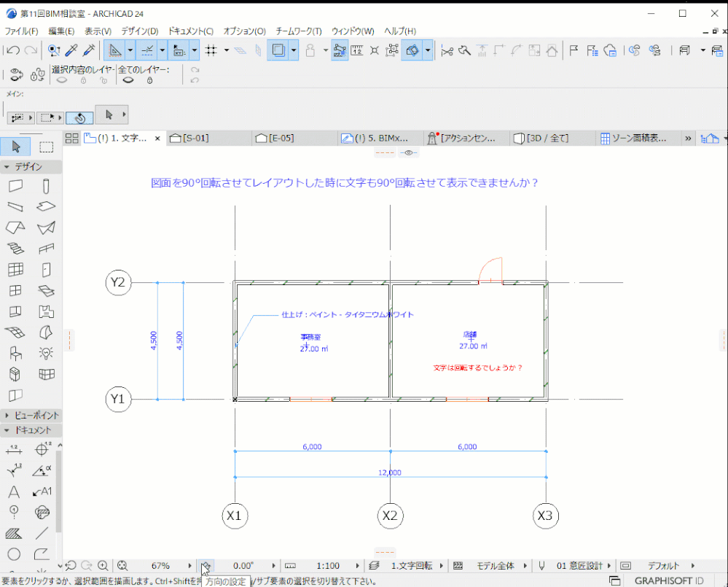The width and height of the screenshot is (728, 587).
Task: Select the Door tool
Action: click(x=45, y=269)
